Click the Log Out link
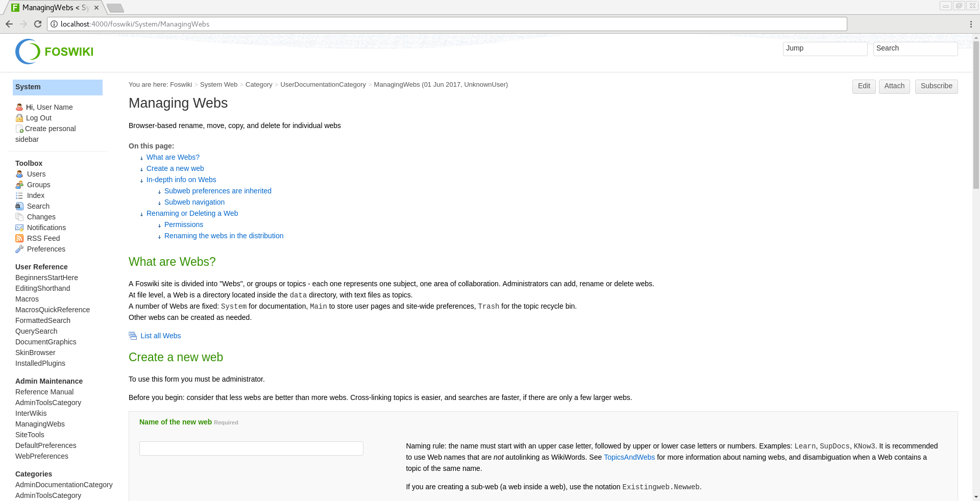The width and height of the screenshot is (980, 501). [x=39, y=118]
